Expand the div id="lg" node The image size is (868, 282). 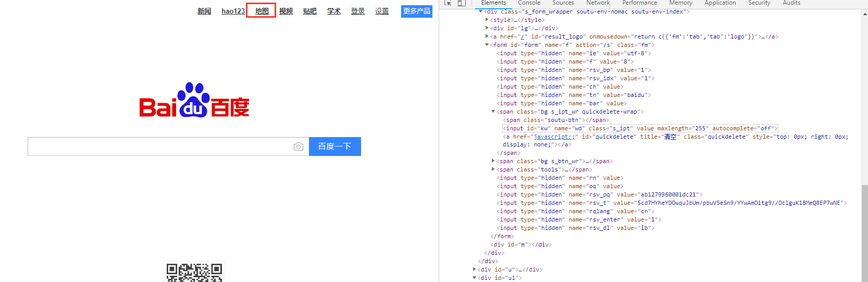pyautogui.click(x=487, y=28)
